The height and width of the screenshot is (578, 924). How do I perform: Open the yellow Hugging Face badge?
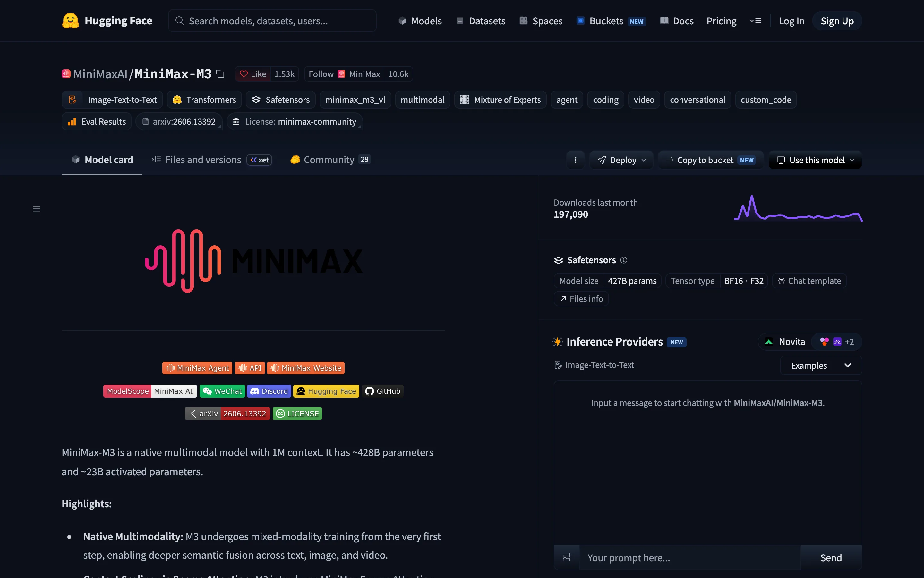pyautogui.click(x=327, y=391)
